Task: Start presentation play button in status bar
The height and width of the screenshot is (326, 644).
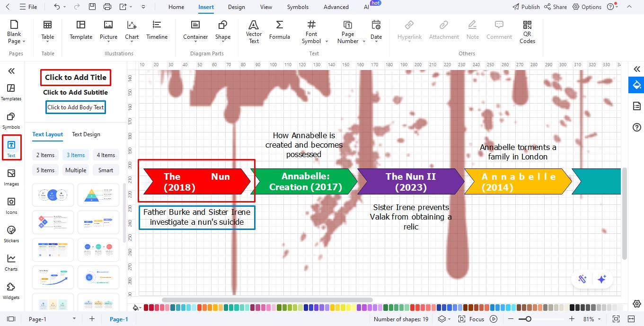Action: tap(494, 319)
